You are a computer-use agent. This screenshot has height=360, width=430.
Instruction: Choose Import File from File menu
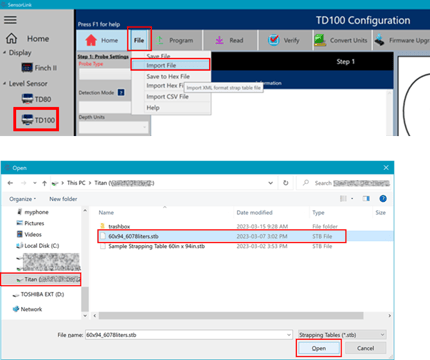coord(170,65)
